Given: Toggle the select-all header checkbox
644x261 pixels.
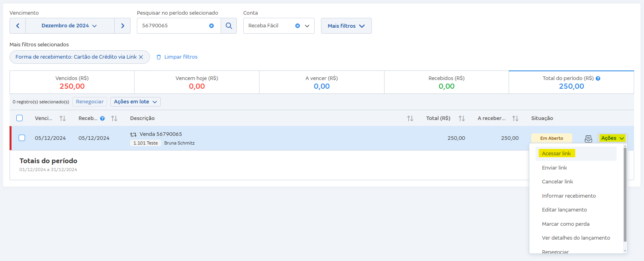Looking at the screenshot, I should tap(19, 118).
